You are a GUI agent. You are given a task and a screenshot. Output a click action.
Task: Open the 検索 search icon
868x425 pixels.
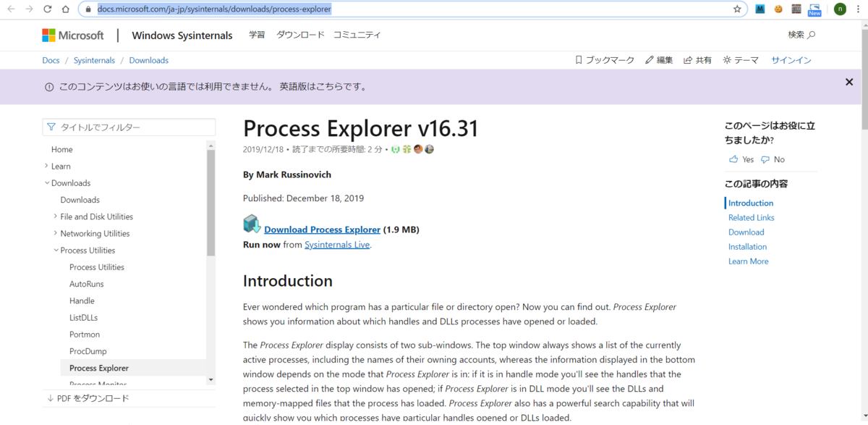802,35
